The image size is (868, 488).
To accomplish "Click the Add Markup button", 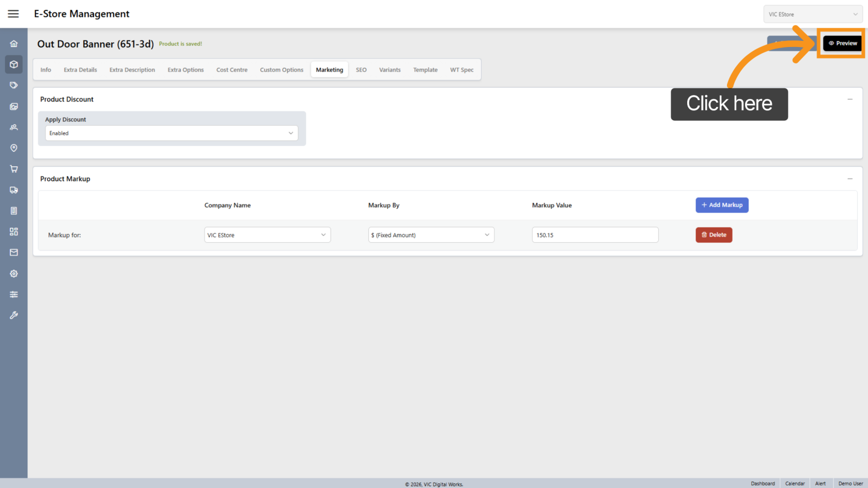I will tap(722, 205).
